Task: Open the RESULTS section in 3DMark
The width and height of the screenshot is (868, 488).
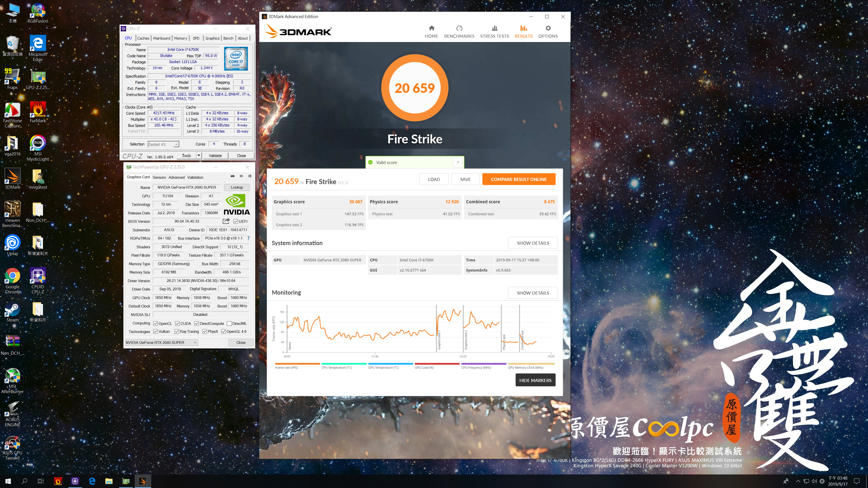Action: (523, 32)
